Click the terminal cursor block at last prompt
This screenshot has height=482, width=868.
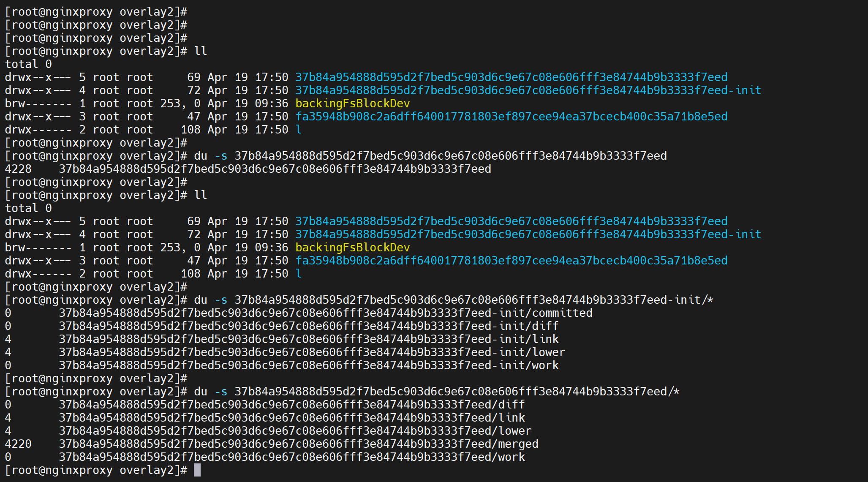pyautogui.click(x=197, y=470)
